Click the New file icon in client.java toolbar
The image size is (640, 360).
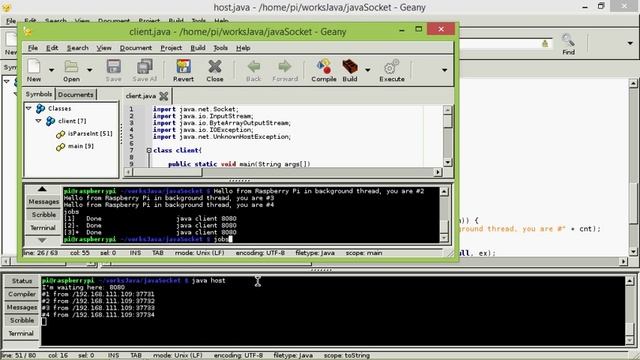pos(34,67)
